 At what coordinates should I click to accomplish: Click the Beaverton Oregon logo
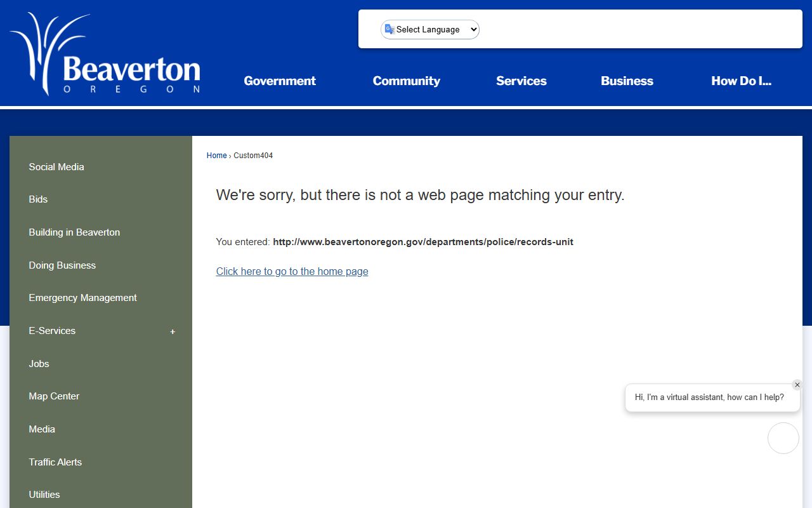click(x=105, y=54)
